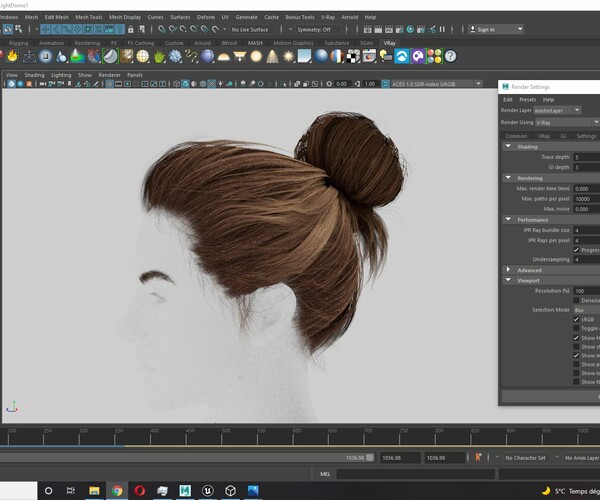Click the V-Ray IES spotlight shelf icon
600x500 pixels.
click(x=272, y=56)
